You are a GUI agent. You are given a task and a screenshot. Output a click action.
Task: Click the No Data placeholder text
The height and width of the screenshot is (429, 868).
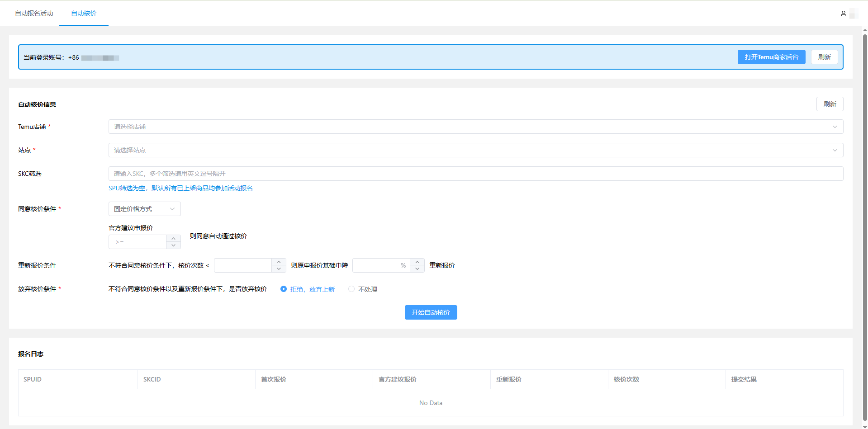(431, 403)
